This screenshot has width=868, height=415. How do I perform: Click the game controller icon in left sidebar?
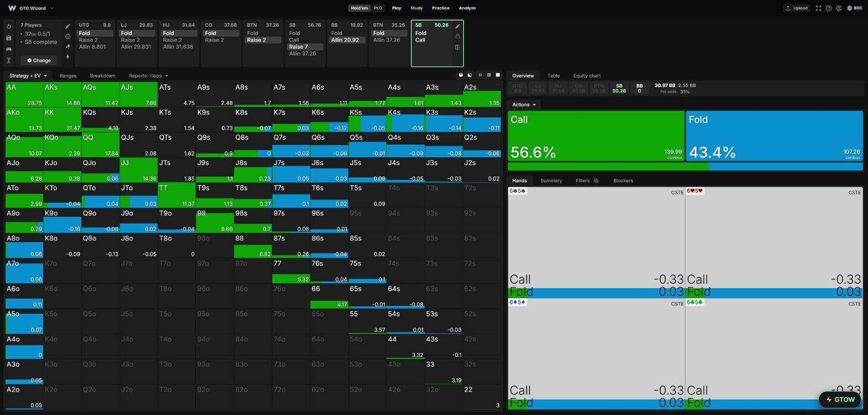pos(9,49)
